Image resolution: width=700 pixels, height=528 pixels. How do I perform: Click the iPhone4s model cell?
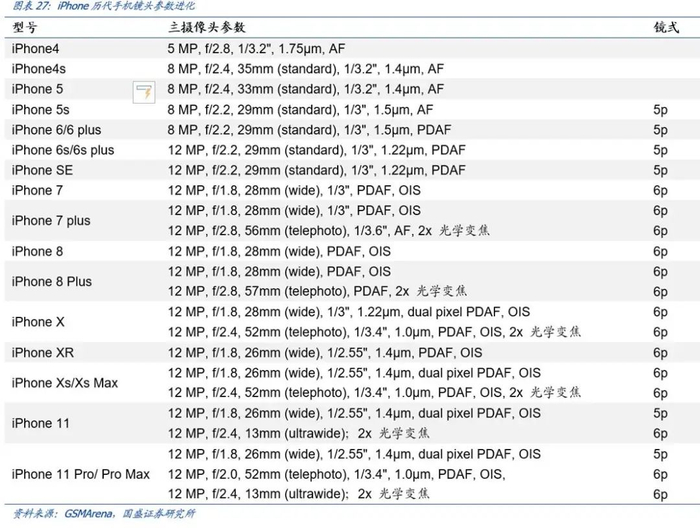(x=39, y=69)
